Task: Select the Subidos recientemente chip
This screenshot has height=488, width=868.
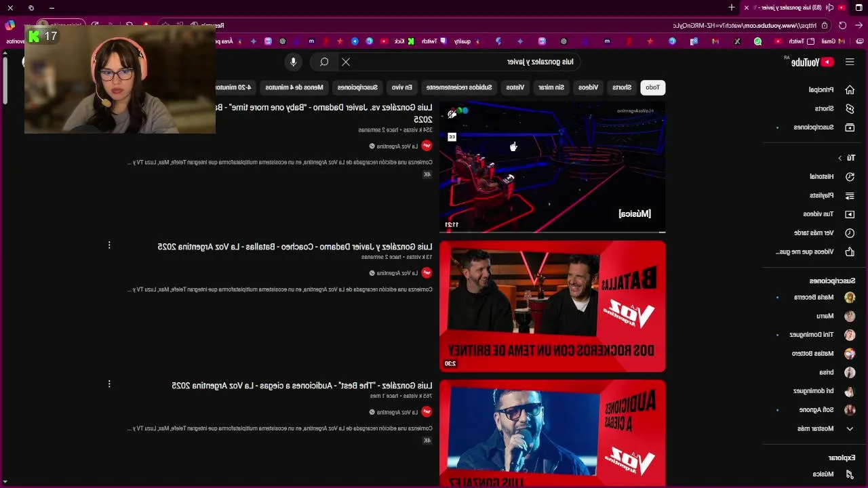Action: [x=460, y=87]
